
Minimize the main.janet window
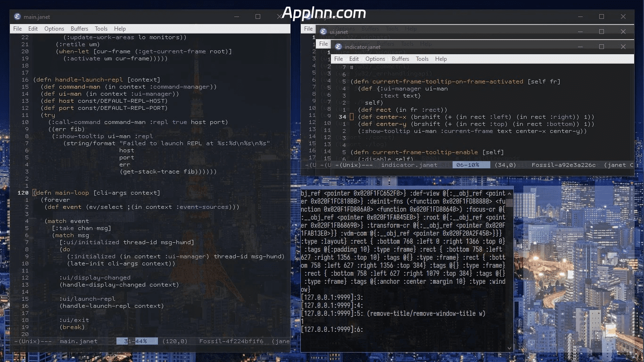236,16
